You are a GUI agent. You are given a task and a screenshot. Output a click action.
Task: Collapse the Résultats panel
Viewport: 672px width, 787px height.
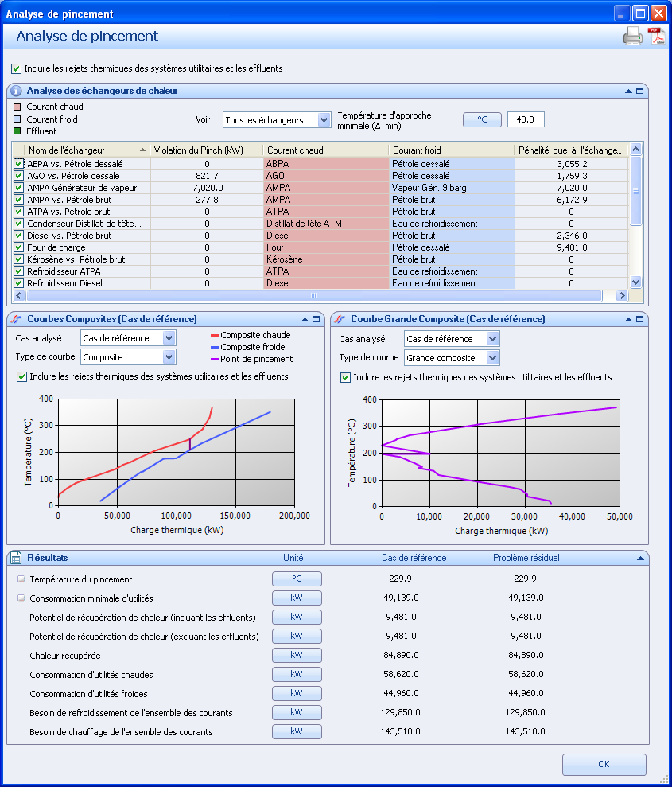[x=640, y=558]
